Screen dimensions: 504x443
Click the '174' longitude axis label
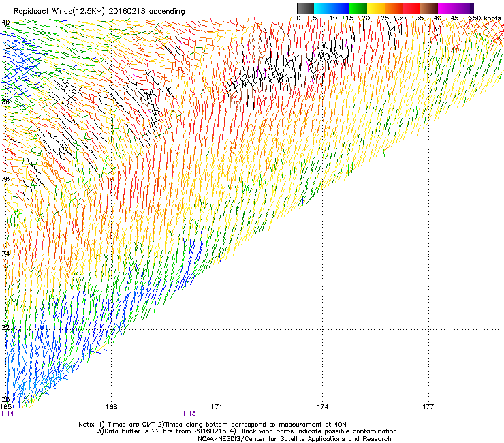click(322, 407)
